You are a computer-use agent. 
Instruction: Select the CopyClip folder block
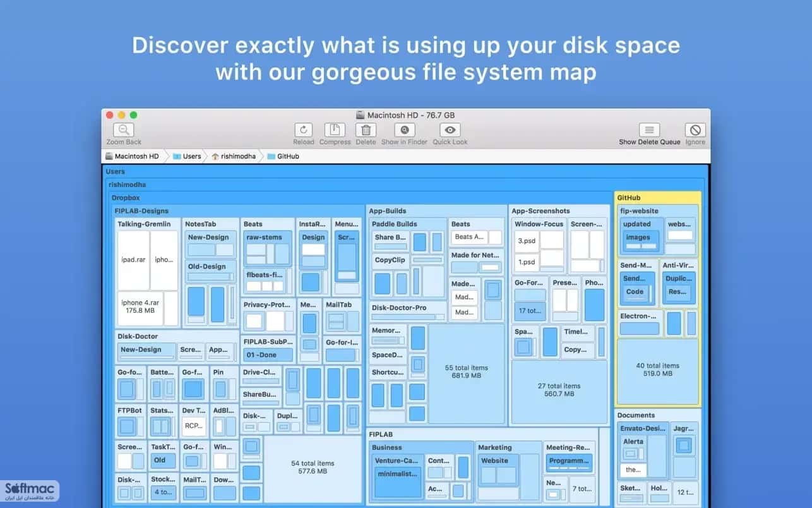click(390, 260)
